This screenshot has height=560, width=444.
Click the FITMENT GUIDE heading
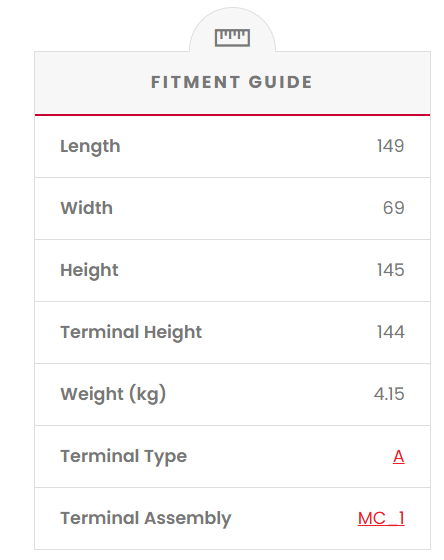[231, 82]
